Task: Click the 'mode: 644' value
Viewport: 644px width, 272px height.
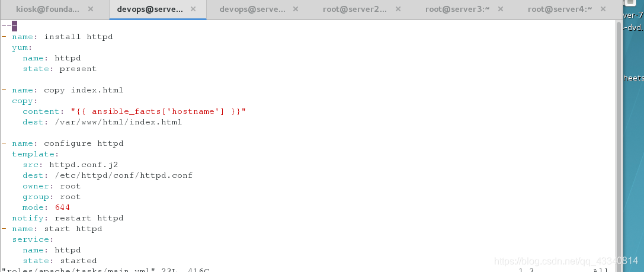Action: (x=62, y=207)
